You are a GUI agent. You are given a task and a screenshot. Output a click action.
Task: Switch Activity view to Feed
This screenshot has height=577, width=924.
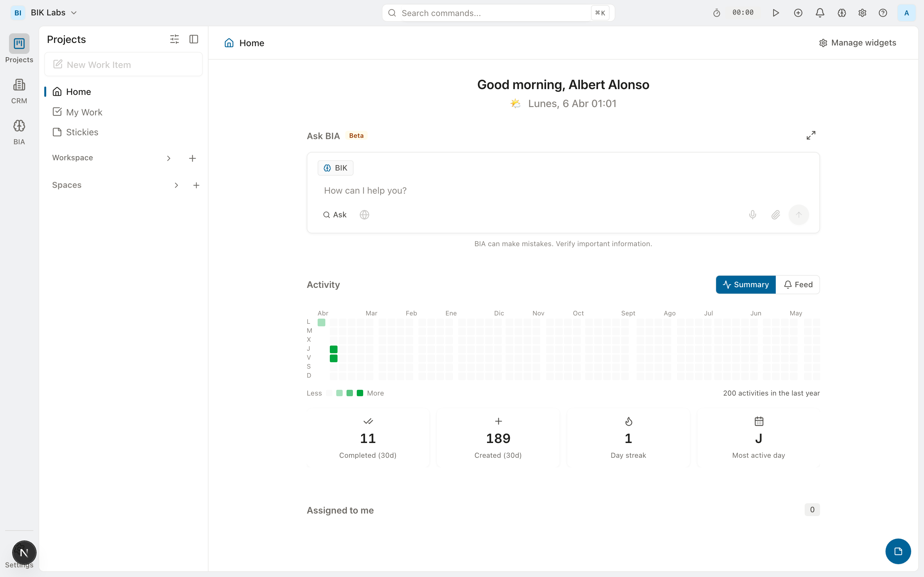pyautogui.click(x=798, y=285)
